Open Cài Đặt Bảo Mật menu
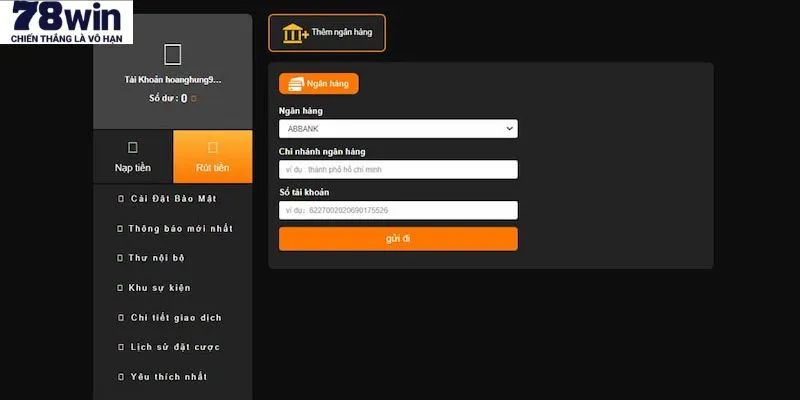 point(173,198)
